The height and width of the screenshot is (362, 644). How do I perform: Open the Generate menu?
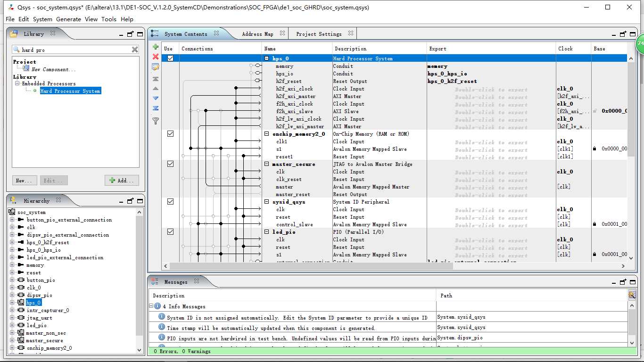point(68,19)
